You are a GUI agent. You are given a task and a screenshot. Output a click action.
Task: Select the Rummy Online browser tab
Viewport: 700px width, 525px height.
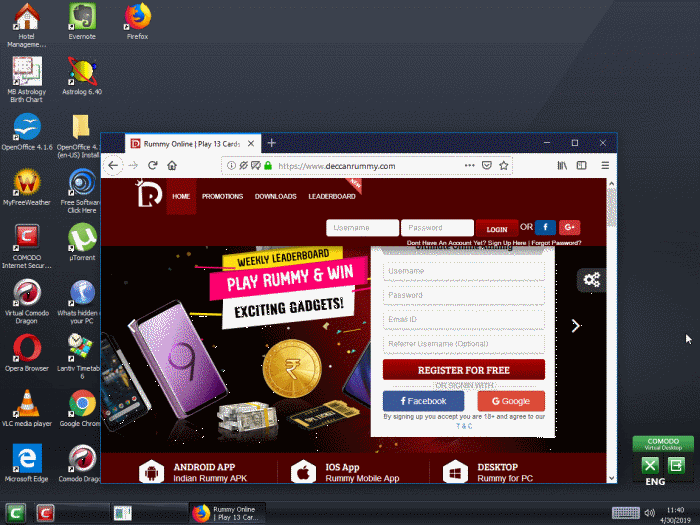tap(192, 144)
